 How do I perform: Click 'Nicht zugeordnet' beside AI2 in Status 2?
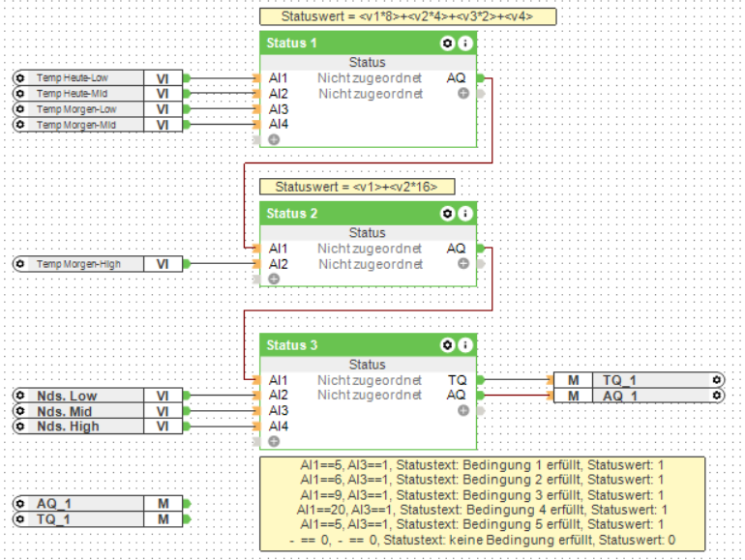371,264
